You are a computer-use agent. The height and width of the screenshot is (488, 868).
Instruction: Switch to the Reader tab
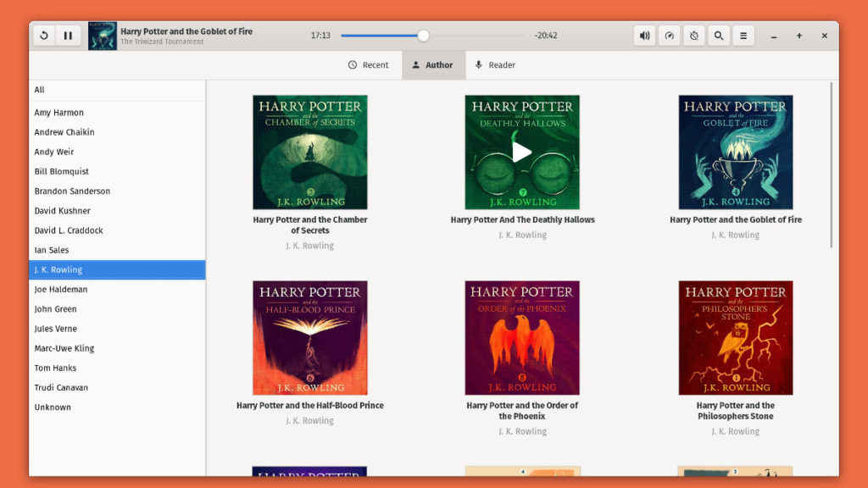(x=495, y=64)
